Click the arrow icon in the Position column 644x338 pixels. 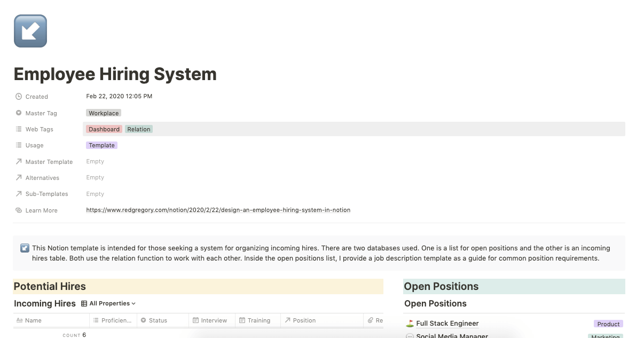[288, 320]
